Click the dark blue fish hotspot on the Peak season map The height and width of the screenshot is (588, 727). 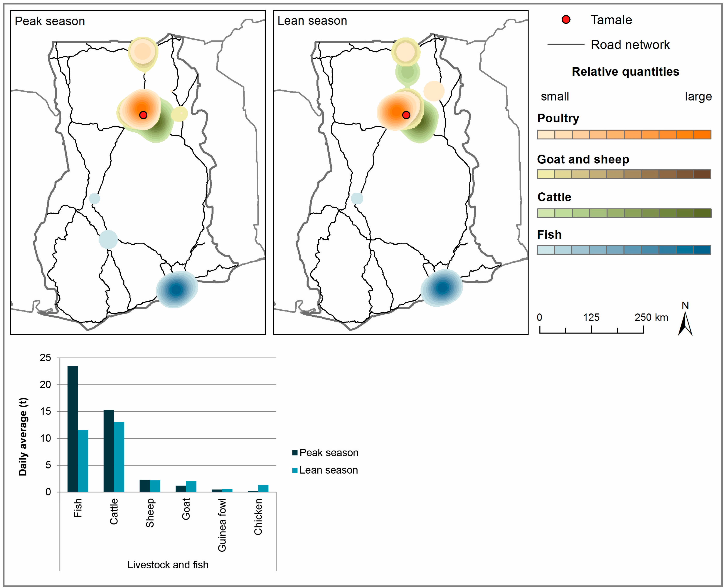176,289
